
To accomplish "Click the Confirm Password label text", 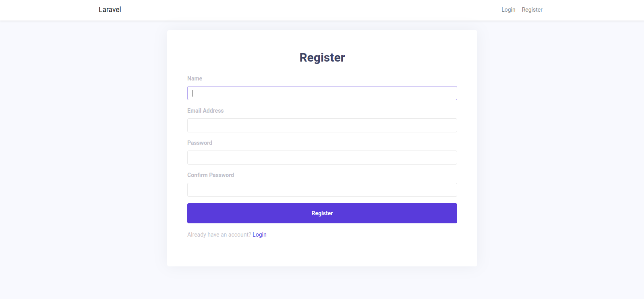I will 210,175.
